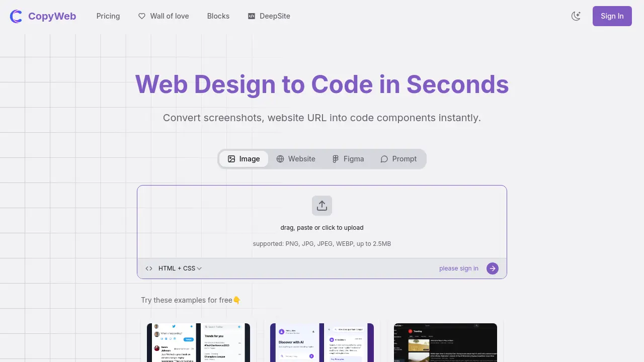Click 'drag, paste or click to upload' text
The image size is (644, 362).
coord(322,228)
